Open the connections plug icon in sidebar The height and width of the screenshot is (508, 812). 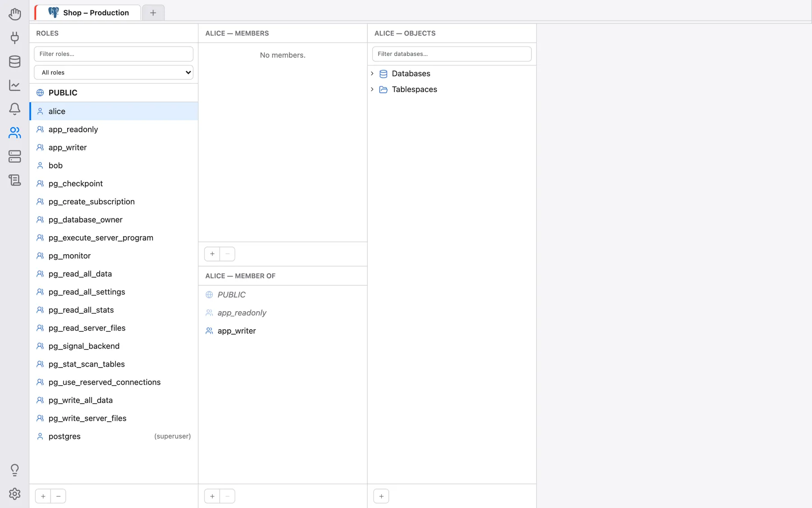click(x=14, y=37)
